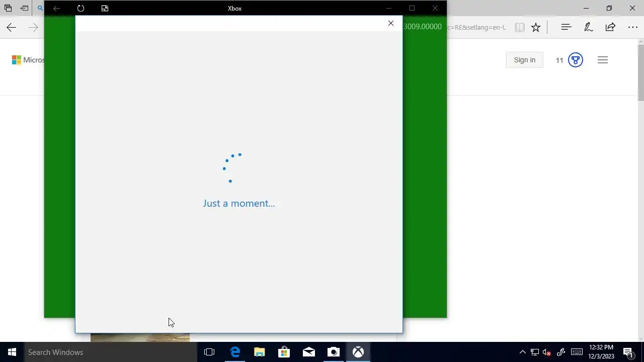The width and height of the screenshot is (644, 362).
Task: Open Edge reading view book icon
Action: tap(520, 28)
